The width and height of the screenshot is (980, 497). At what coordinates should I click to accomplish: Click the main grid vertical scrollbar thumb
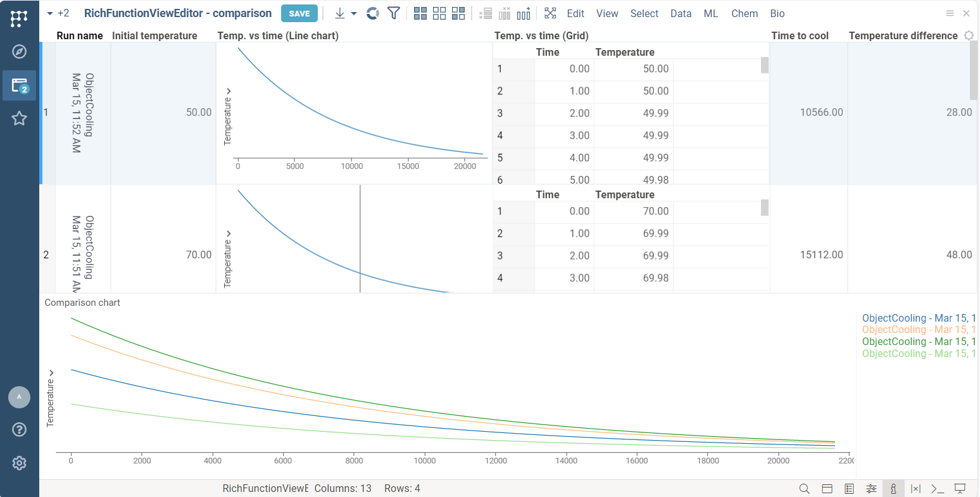coord(973,71)
